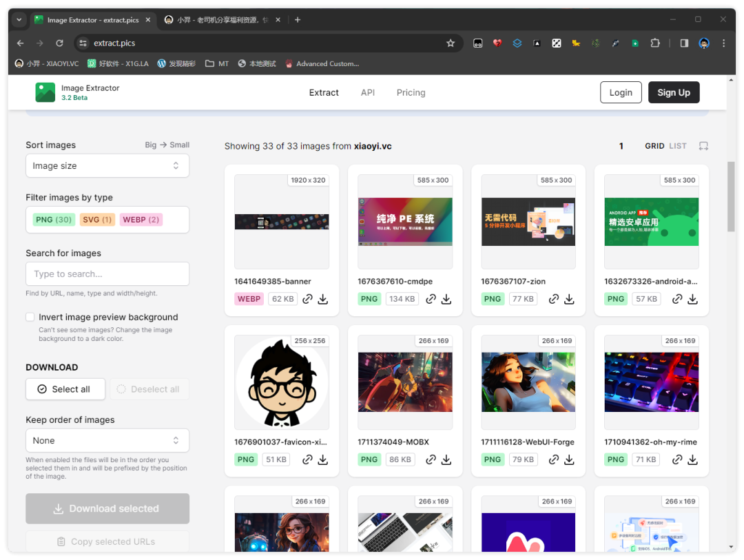The image size is (744, 560).
Task: Copy link for 1676367610-cmdpe image
Action: [x=431, y=299]
